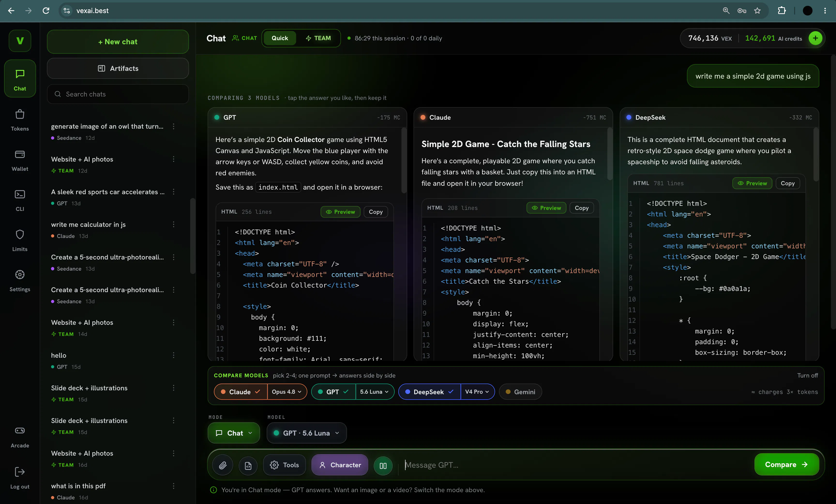The image size is (836, 504).
Task: Preview the DeepSeek HTML code
Action: [x=752, y=183]
